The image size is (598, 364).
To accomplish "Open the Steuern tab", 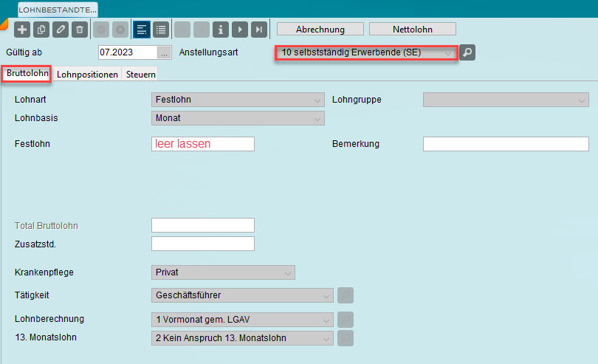I will [x=140, y=75].
